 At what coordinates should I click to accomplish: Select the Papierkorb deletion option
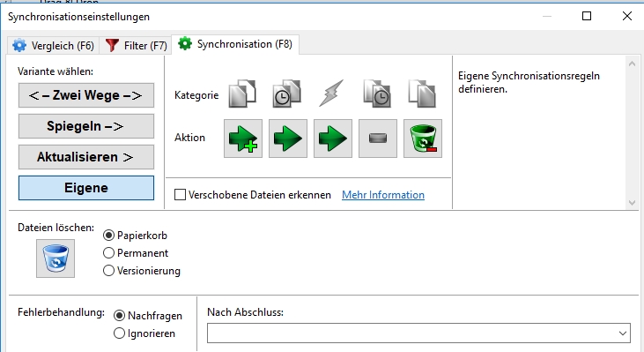pyautogui.click(x=108, y=236)
